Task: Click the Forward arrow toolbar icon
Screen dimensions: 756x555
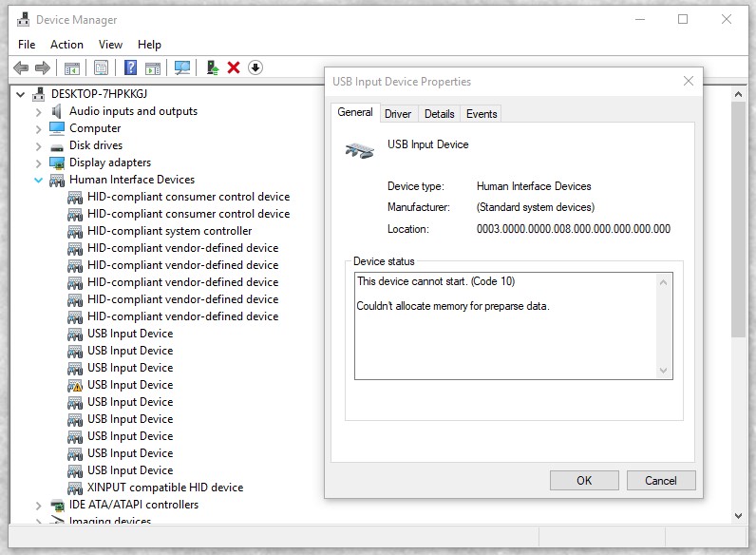Action: (x=43, y=68)
